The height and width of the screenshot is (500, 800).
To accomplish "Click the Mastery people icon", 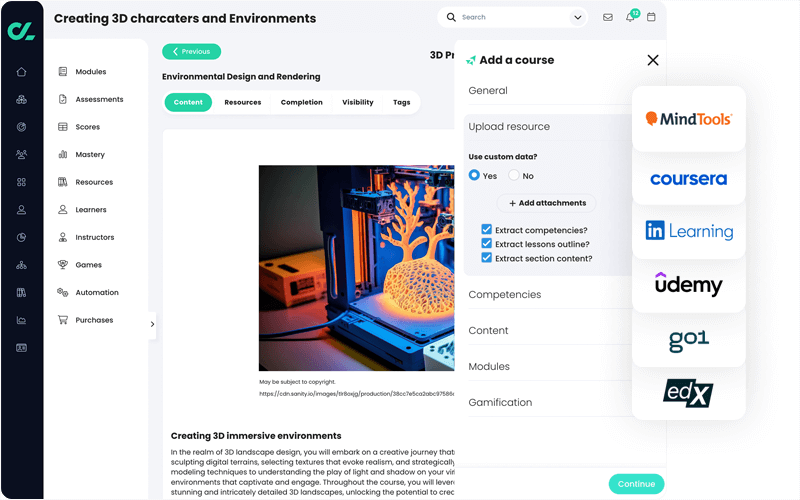I will pos(63,155).
